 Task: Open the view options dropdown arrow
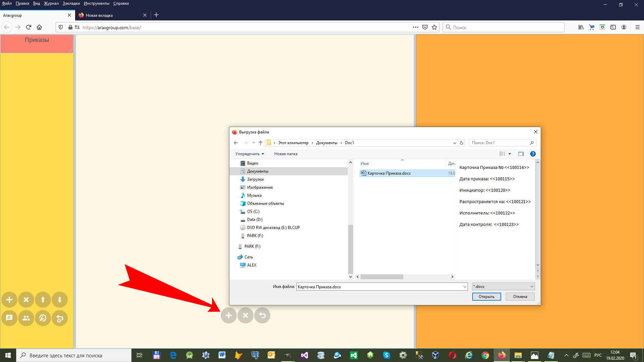pyautogui.click(x=510, y=154)
